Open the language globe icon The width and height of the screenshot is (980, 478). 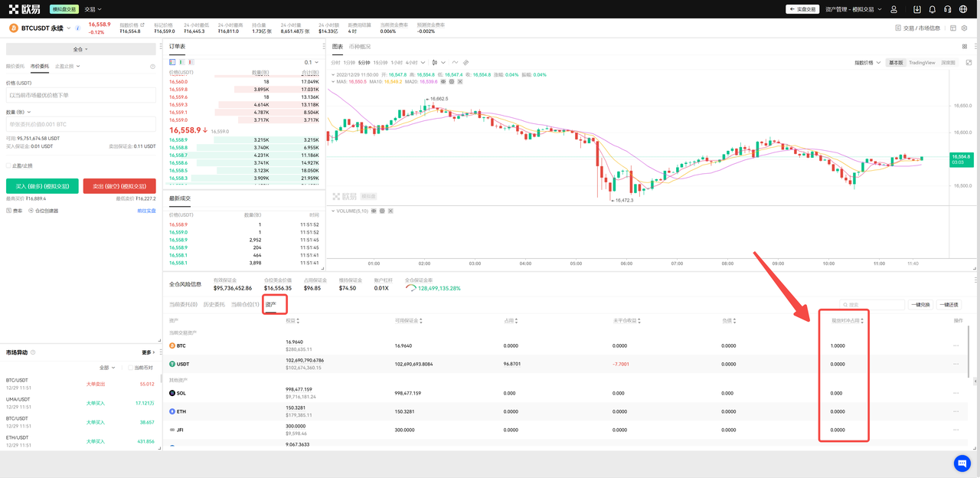coord(963,9)
